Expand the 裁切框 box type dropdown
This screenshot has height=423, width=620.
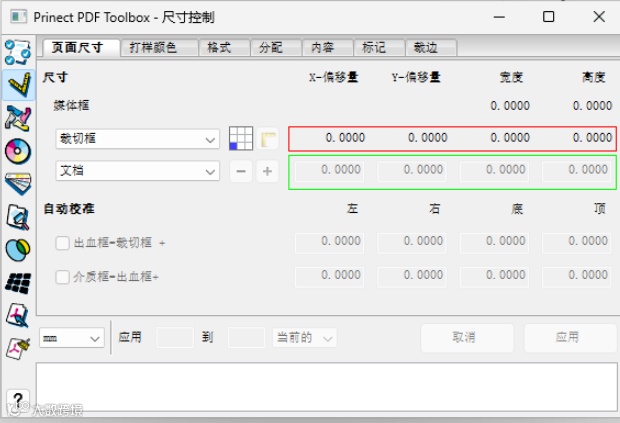pyautogui.click(x=137, y=139)
